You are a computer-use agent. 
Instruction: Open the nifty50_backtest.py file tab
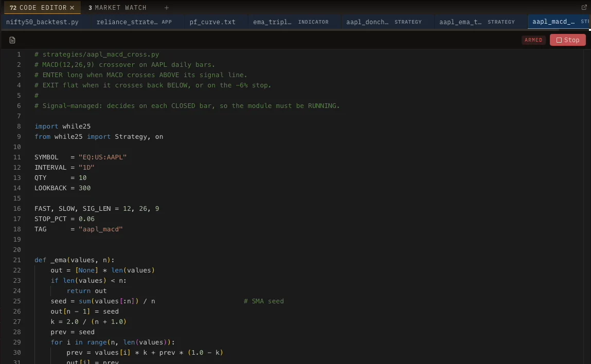pyautogui.click(x=42, y=22)
